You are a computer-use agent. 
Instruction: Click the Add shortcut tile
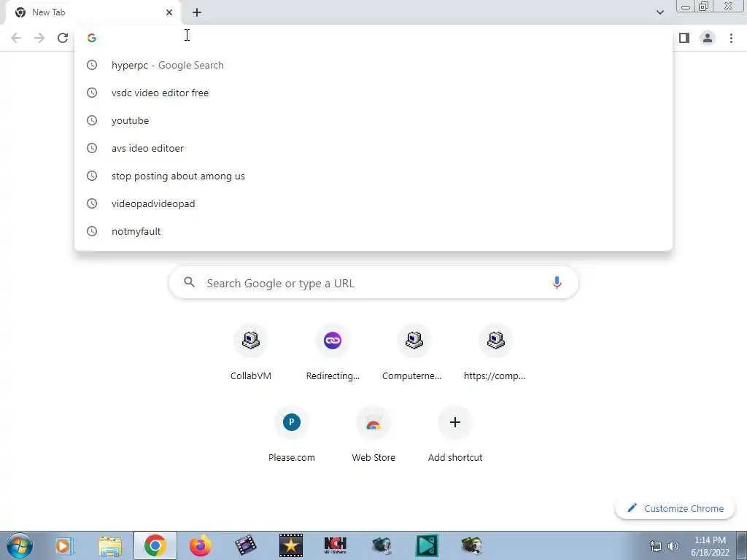pyautogui.click(x=455, y=435)
